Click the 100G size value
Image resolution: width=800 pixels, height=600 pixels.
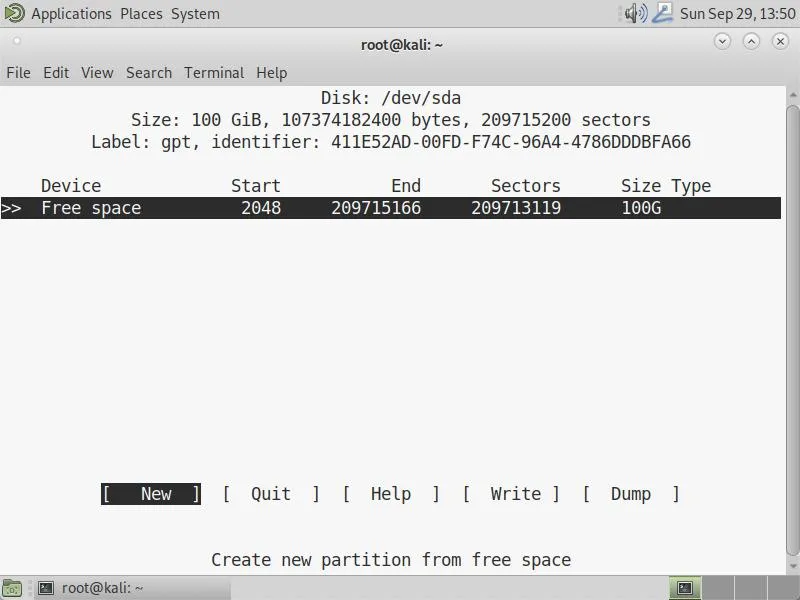tap(641, 208)
